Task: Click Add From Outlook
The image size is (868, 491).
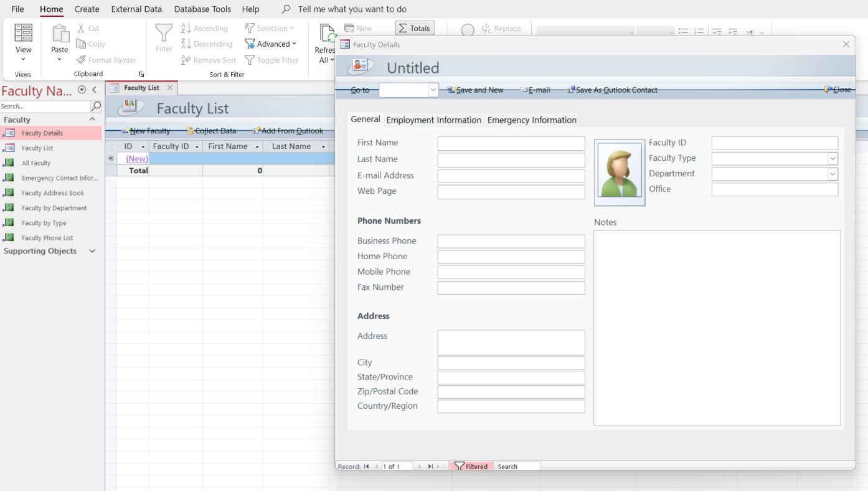Action: tap(288, 131)
